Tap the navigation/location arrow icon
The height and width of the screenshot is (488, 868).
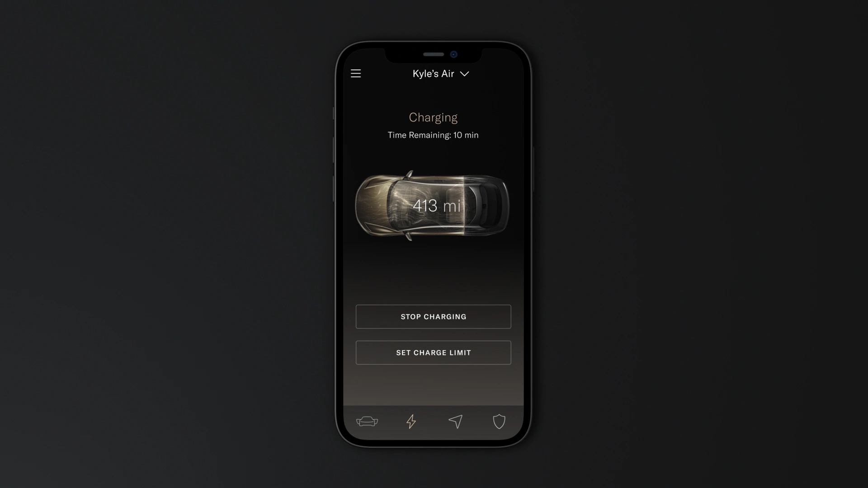coord(455,421)
